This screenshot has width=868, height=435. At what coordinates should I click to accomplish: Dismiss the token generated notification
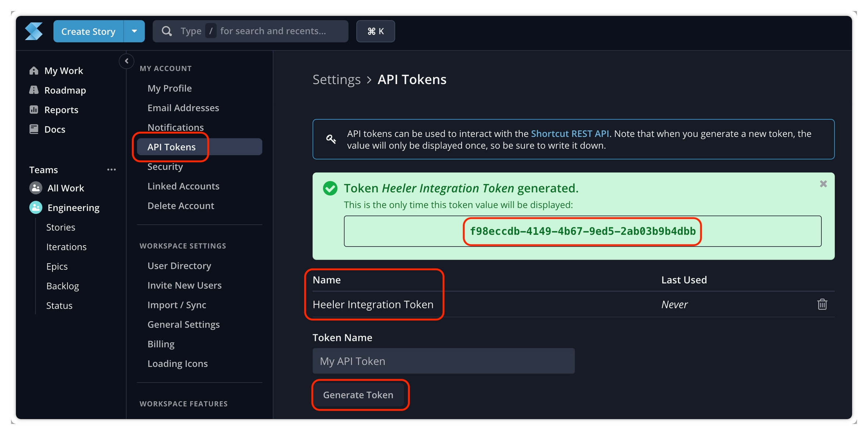point(823,184)
